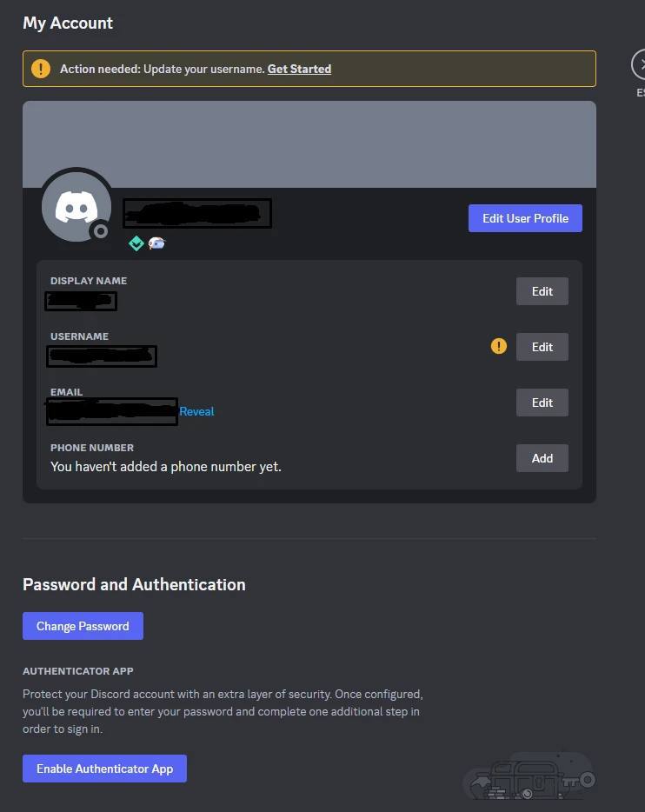Click the teal diamond profile badge
The image size is (645, 812).
(x=136, y=243)
